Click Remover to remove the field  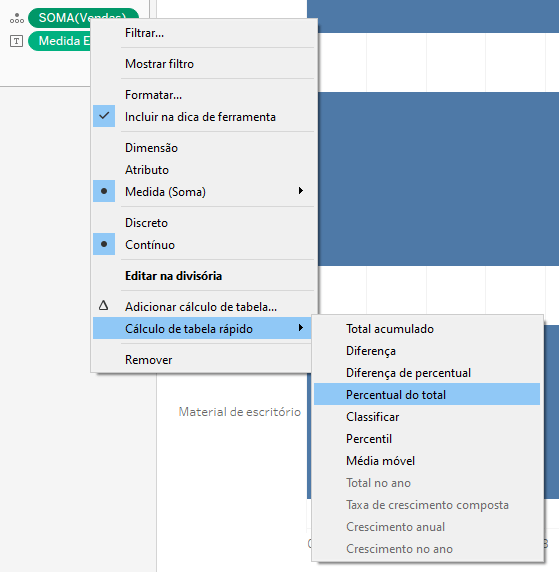point(149,360)
